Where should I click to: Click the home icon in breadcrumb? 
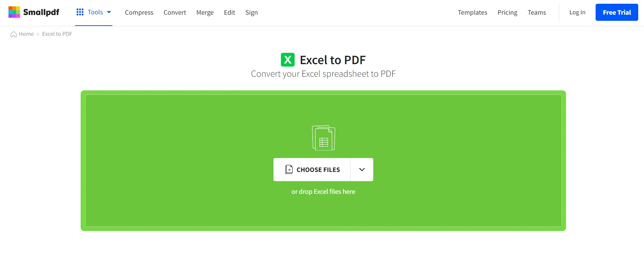[x=14, y=34]
